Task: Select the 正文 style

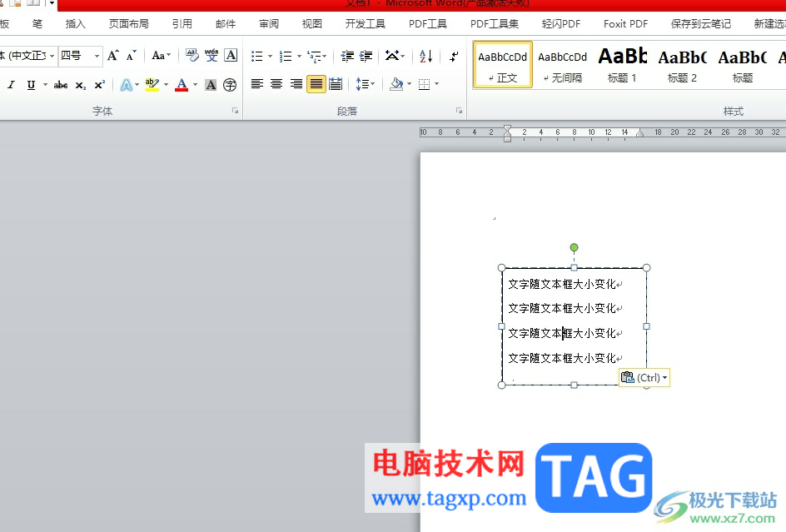Action: click(x=503, y=65)
